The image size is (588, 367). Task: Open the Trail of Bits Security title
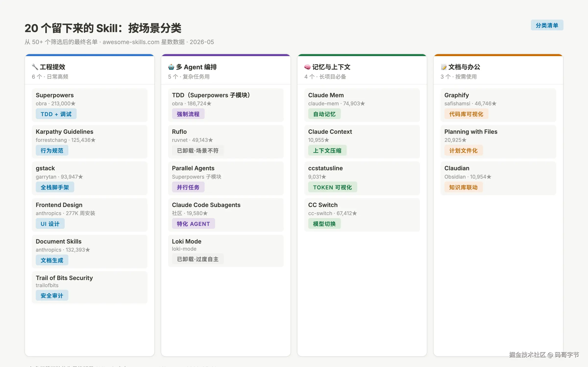(64, 278)
